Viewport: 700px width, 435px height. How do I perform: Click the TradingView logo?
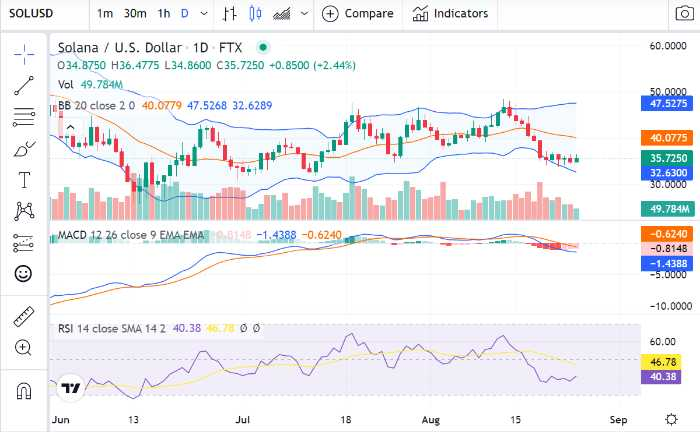tap(71, 388)
